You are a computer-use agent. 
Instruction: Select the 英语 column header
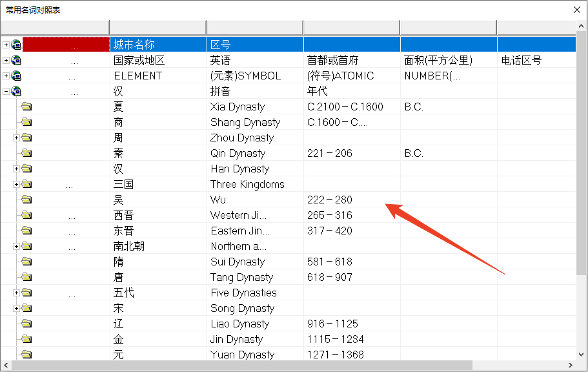254,59
